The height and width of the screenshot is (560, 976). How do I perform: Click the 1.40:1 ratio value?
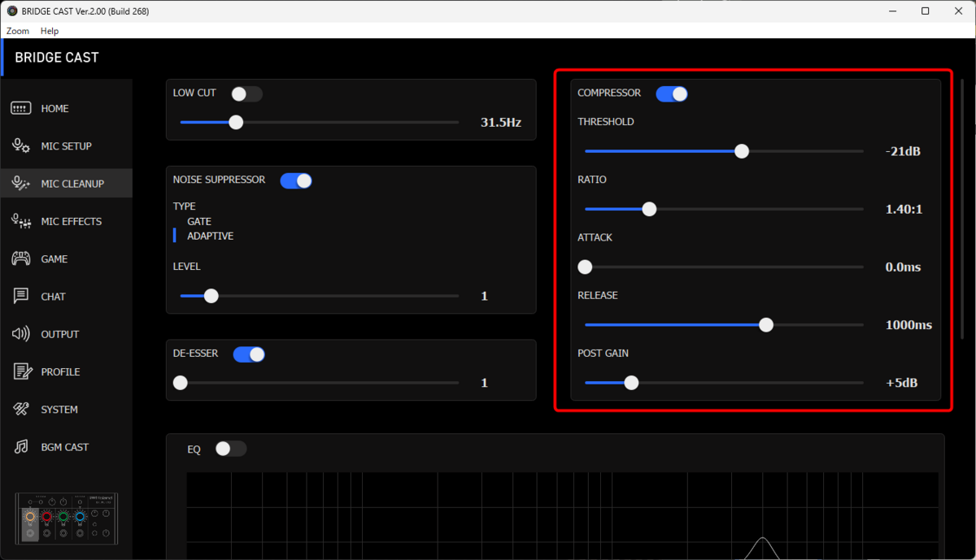(904, 209)
